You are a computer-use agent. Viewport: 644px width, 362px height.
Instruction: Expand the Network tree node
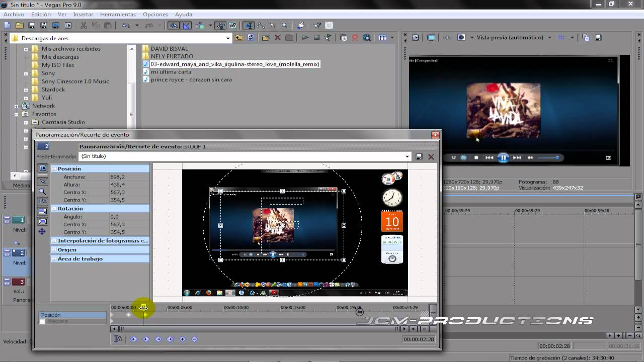point(17,106)
